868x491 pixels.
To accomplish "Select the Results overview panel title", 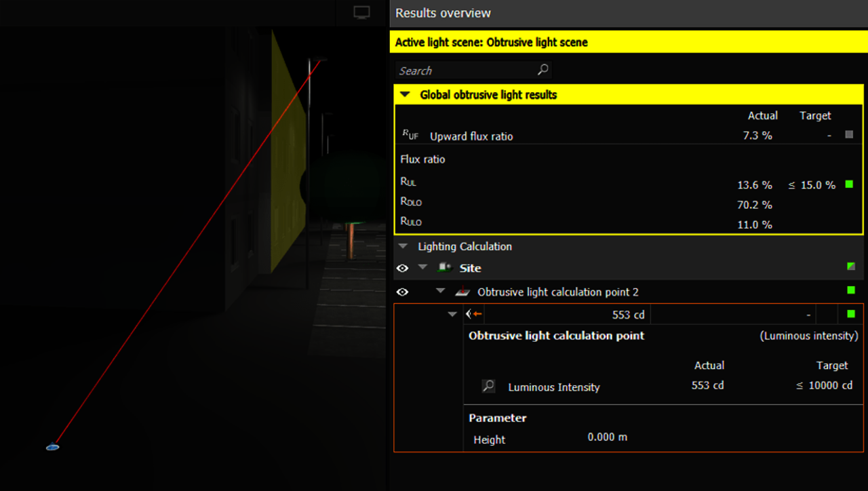I will pos(443,13).
